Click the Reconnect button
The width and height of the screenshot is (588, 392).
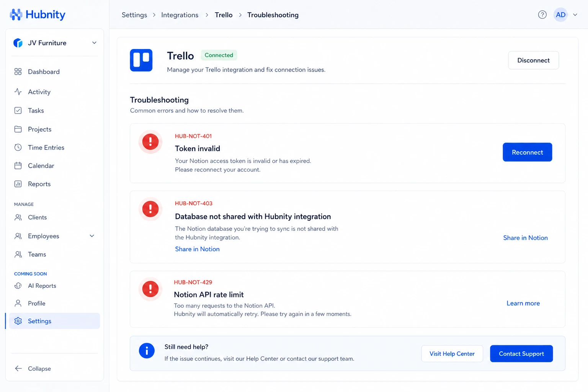click(527, 152)
